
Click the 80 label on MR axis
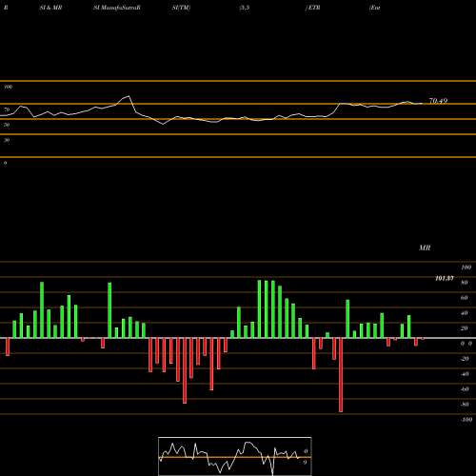click(x=465, y=283)
